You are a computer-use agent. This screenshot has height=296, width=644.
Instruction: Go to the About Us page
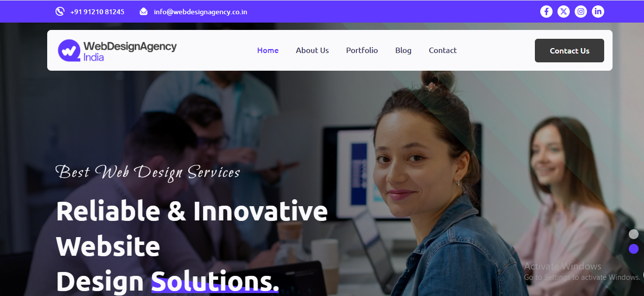point(312,50)
